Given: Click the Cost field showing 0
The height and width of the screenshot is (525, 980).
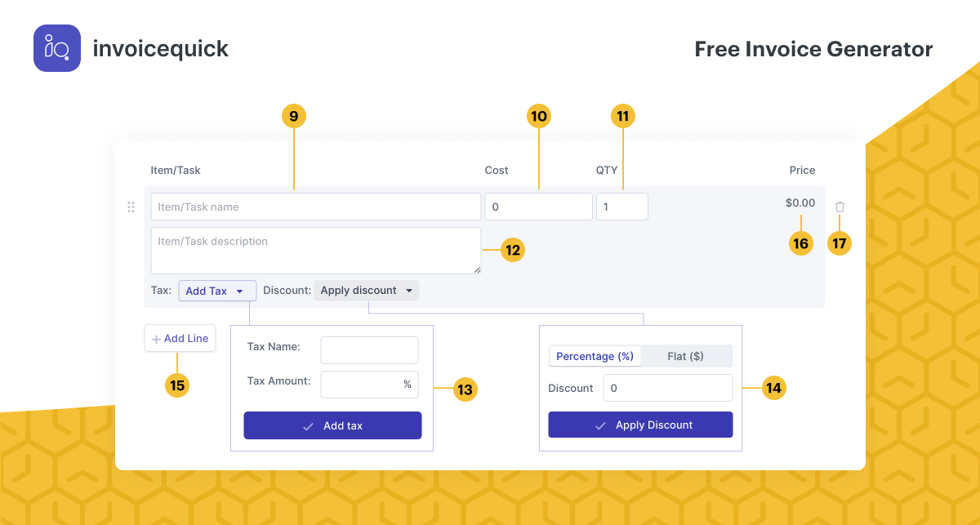Looking at the screenshot, I should point(538,207).
